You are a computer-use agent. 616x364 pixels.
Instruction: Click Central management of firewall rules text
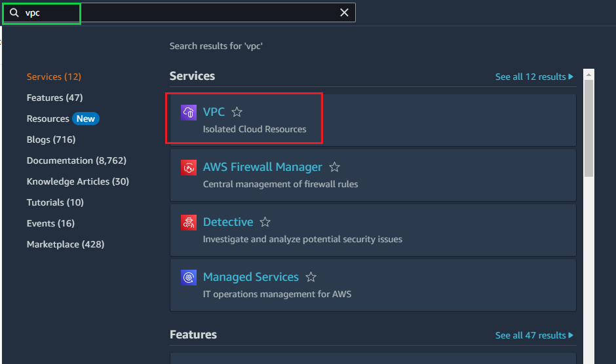point(280,184)
